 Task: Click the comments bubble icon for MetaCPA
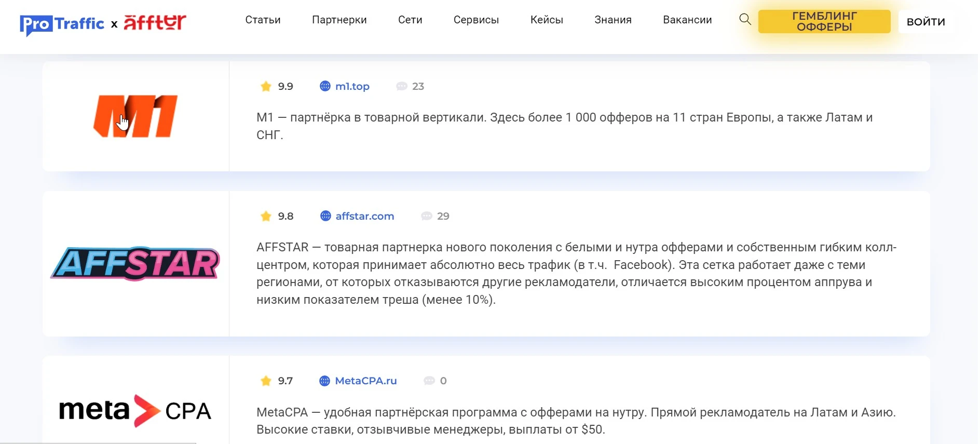coord(429,381)
